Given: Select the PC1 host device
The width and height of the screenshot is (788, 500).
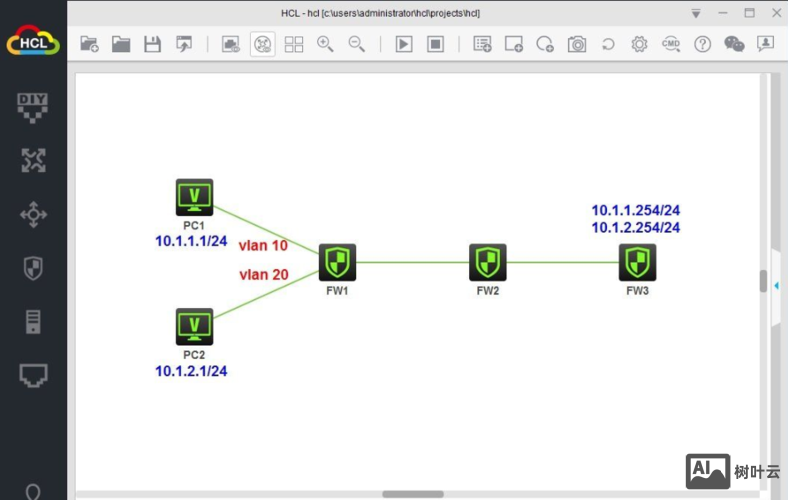Looking at the screenshot, I should click(x=194, y=197).
